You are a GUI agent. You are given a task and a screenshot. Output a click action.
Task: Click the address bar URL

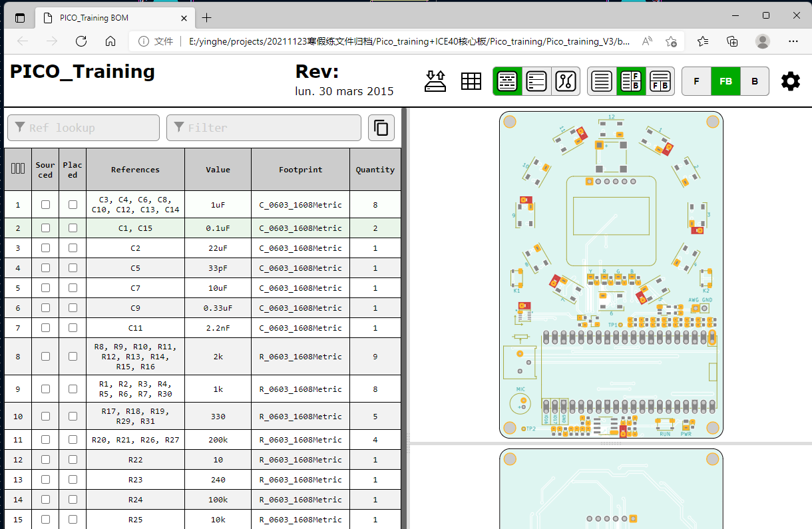pos(409,41)
